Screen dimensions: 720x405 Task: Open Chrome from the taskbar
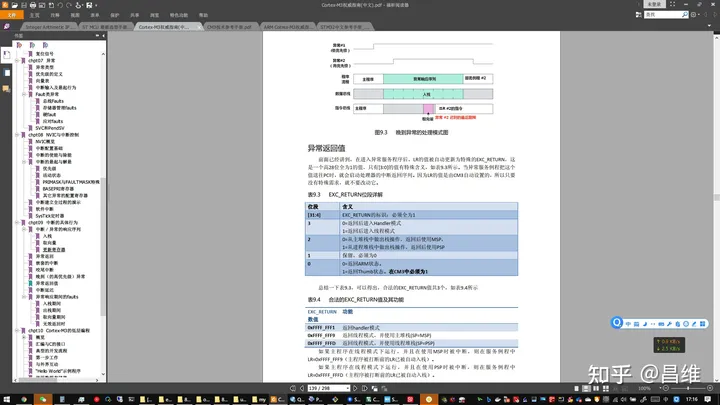click(x=24, y=399)
